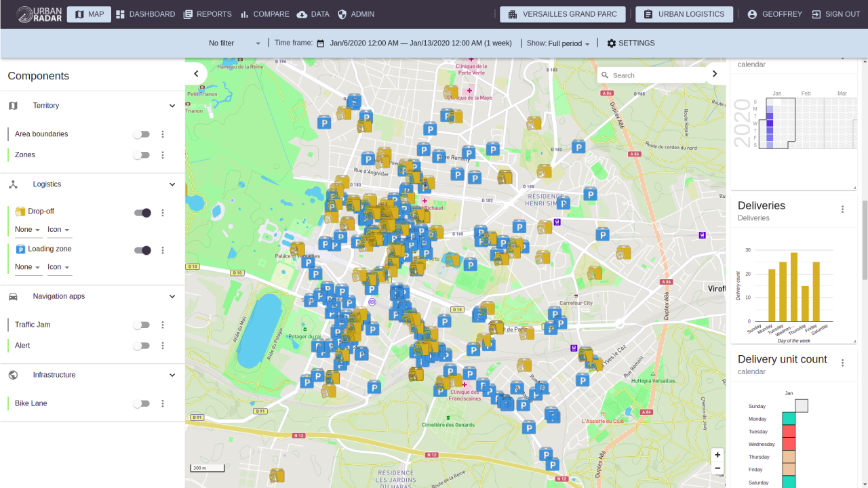The image size is (868, 488).
Task: Click the map zoom in plus button
Action: pos(717,455)
